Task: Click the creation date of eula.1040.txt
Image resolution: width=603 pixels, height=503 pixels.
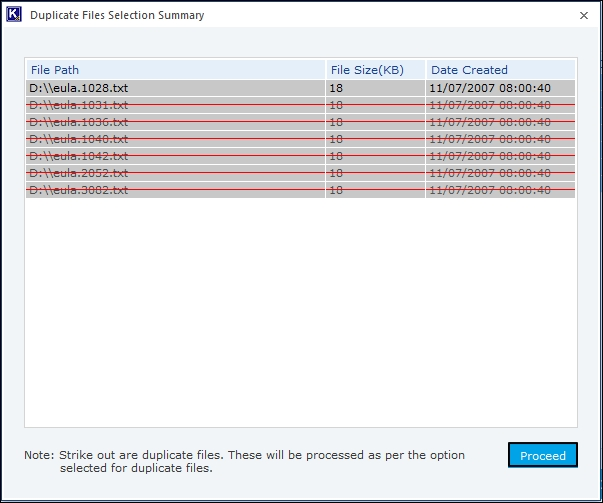Action: click(500, 139)
